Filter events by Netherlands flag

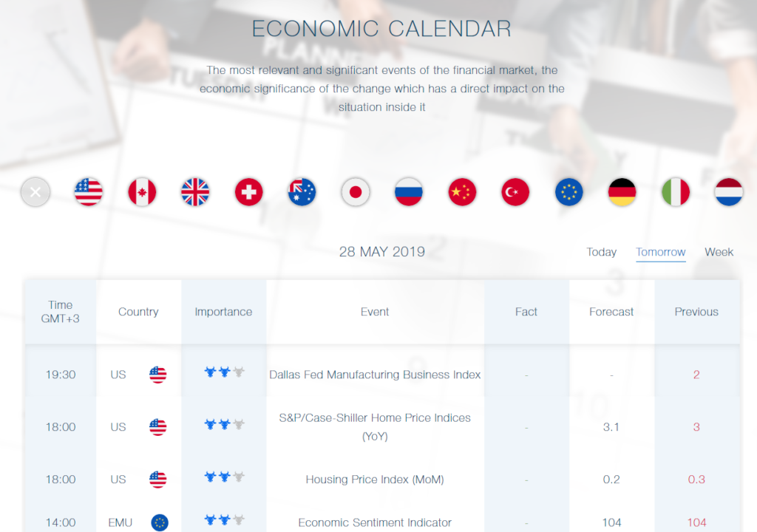pos(728,192)
